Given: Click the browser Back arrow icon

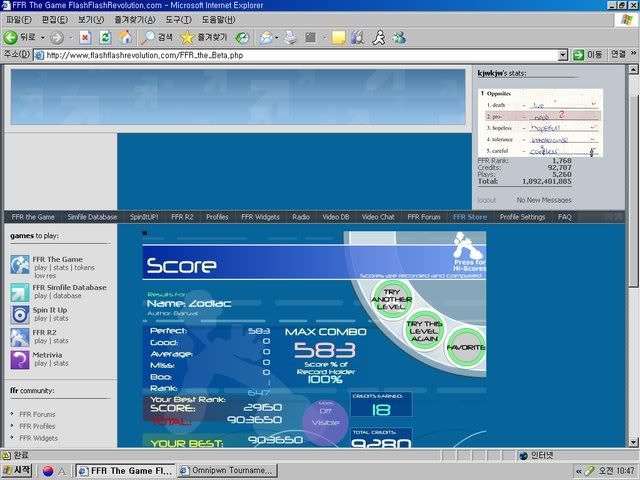Looking at the screenshot, I should 11,37.
